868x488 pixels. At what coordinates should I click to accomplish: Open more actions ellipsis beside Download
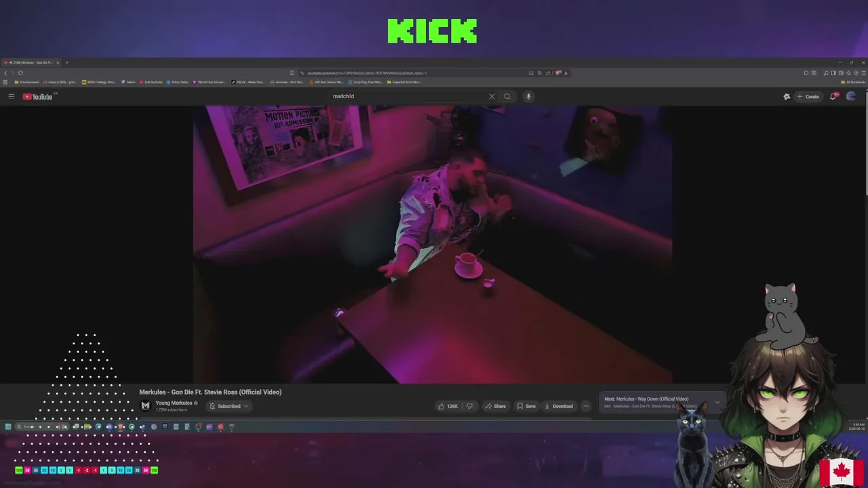click(x=586, y=406)
